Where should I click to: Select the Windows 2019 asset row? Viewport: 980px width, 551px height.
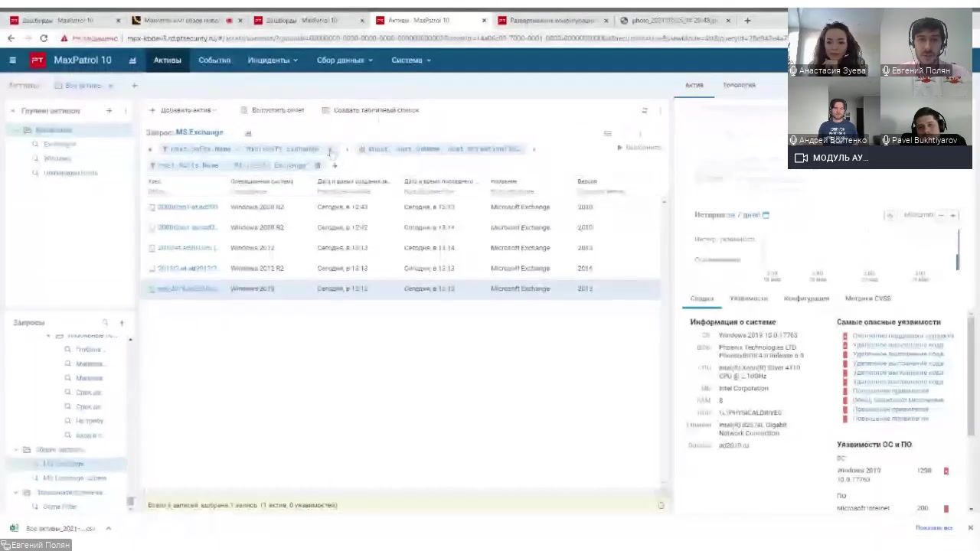pyautogui.click(x=402, y=289)
